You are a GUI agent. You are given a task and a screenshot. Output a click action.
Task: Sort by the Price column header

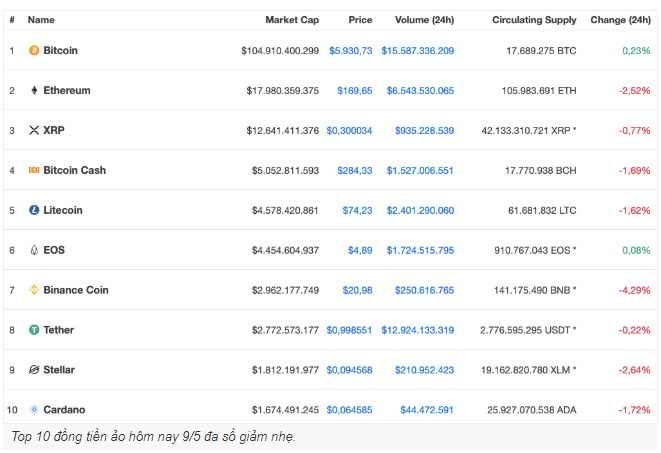360,20
